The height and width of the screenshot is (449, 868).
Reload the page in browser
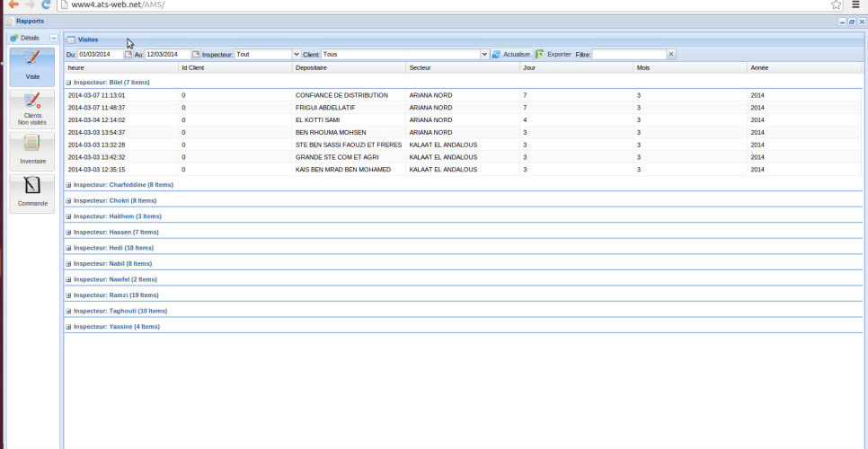click(x=46, y=5)
